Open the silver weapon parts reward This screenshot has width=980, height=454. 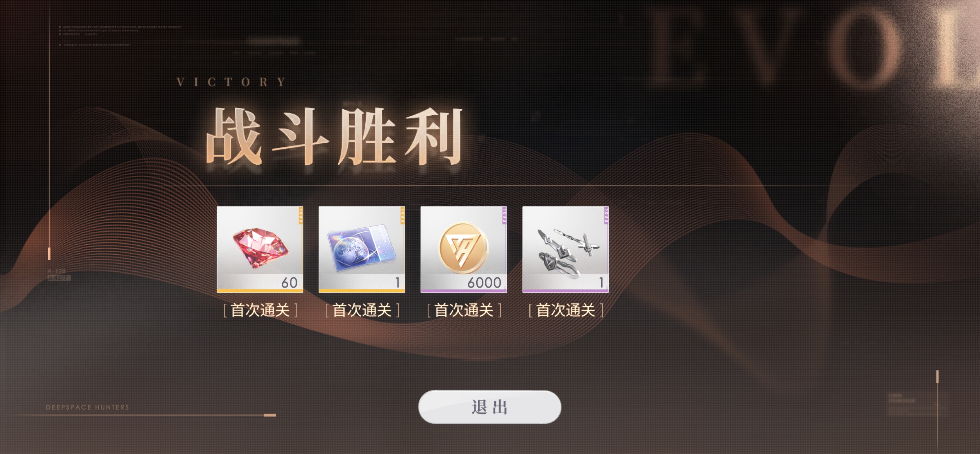pos(566,249)
